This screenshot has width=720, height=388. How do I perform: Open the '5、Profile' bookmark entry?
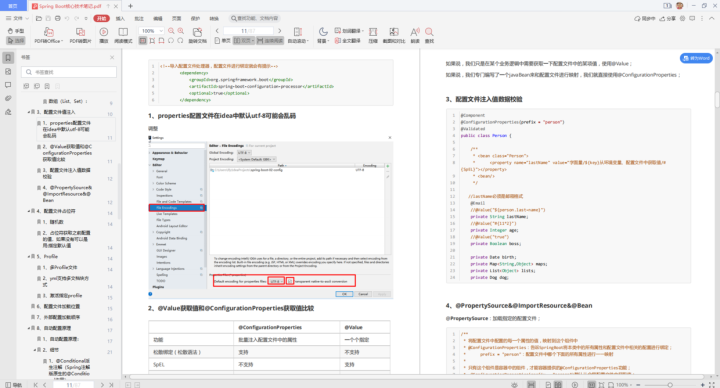point(51,257)
